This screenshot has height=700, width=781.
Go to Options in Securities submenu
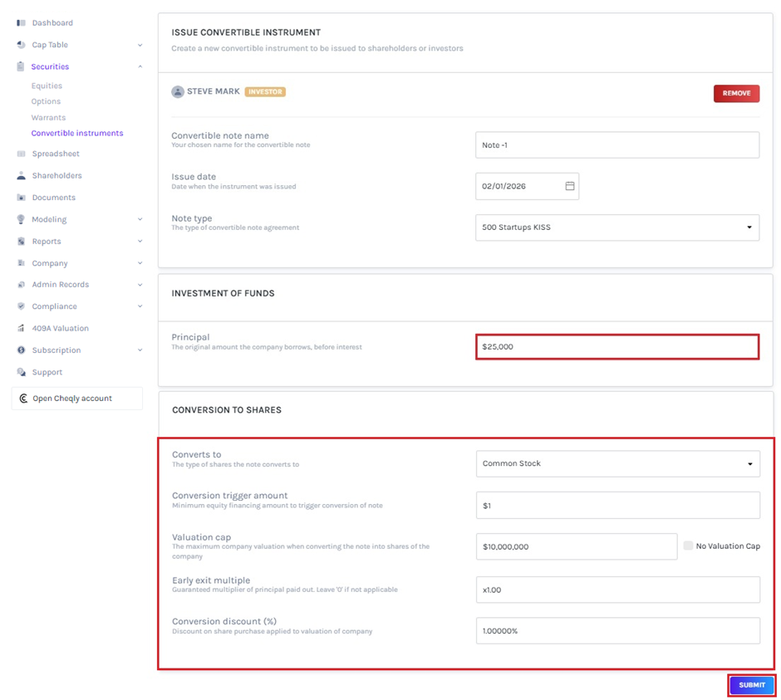pos(46,101)
